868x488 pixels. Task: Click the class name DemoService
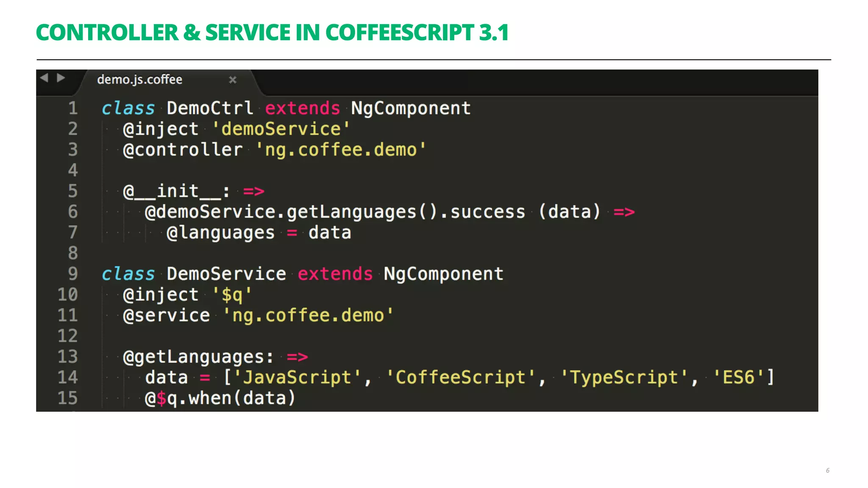pos(226,274)
